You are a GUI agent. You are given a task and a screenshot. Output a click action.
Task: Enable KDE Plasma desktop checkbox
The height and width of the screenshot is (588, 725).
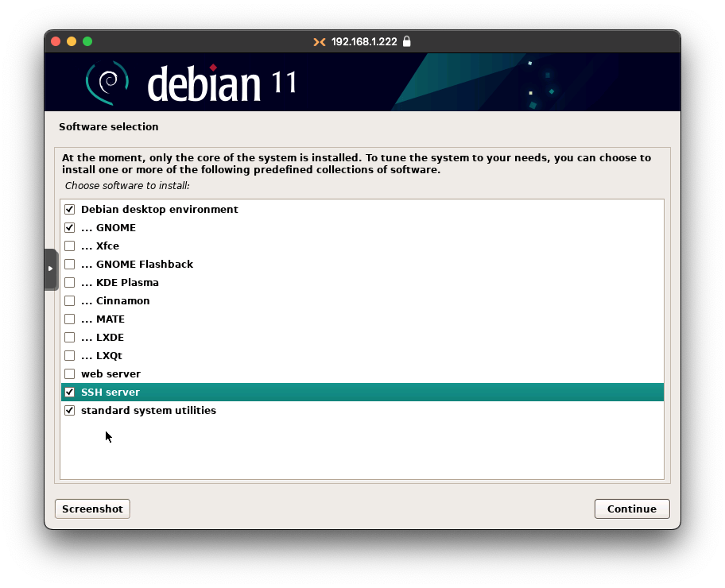[70, 283]
